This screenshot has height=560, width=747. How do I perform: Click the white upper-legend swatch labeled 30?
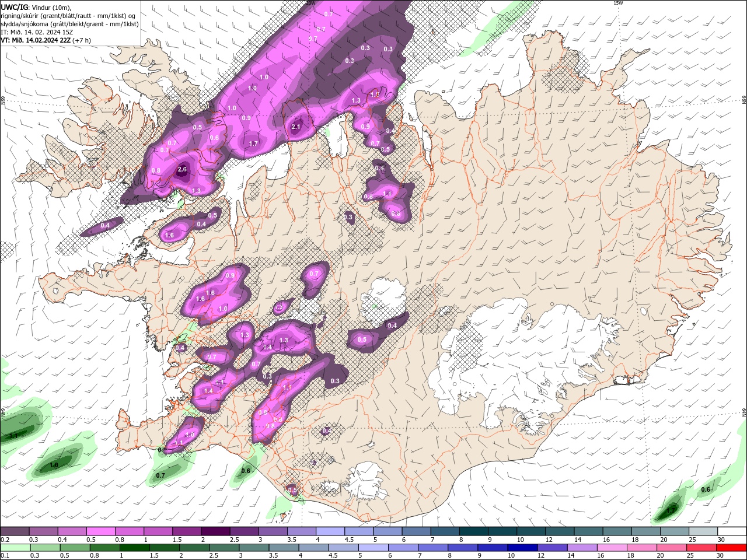732,531
